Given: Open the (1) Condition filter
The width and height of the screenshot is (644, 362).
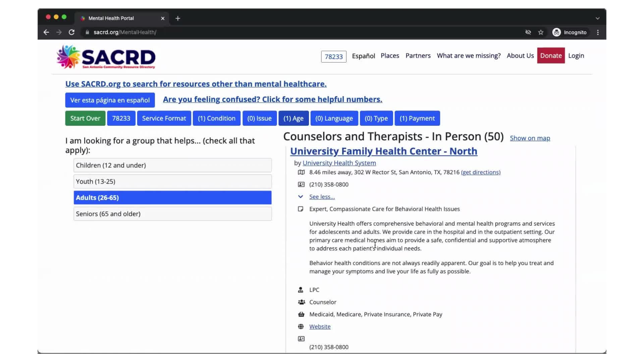Looking at the screenshot, I should [217, 118].
